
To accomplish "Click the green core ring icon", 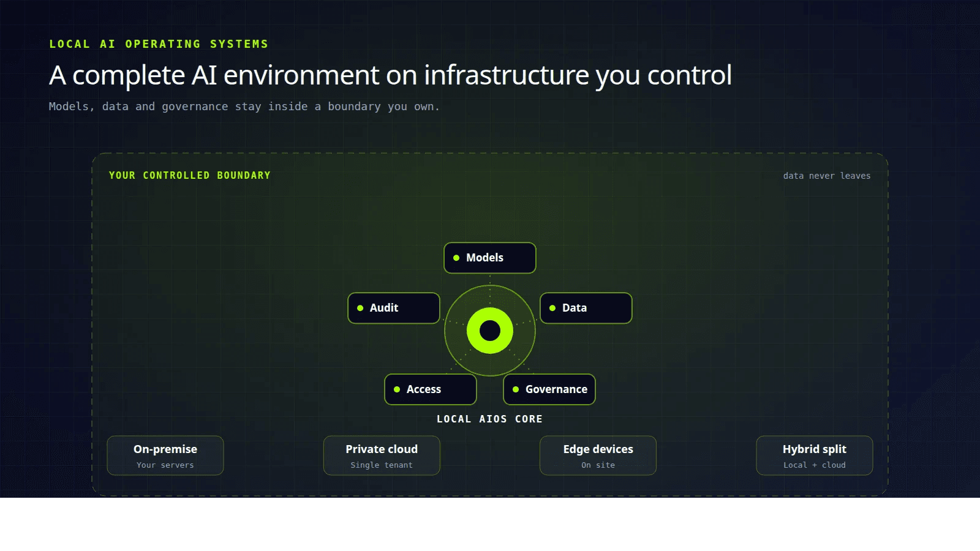I will [490, 331].
